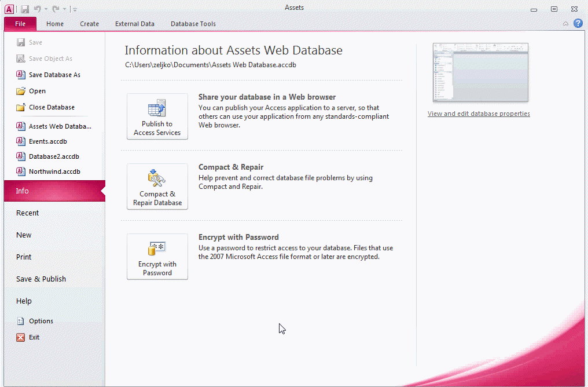Open the Database Tools ribbon tab
This screenshot has width=588, height=387.
(x=193, y=24)
